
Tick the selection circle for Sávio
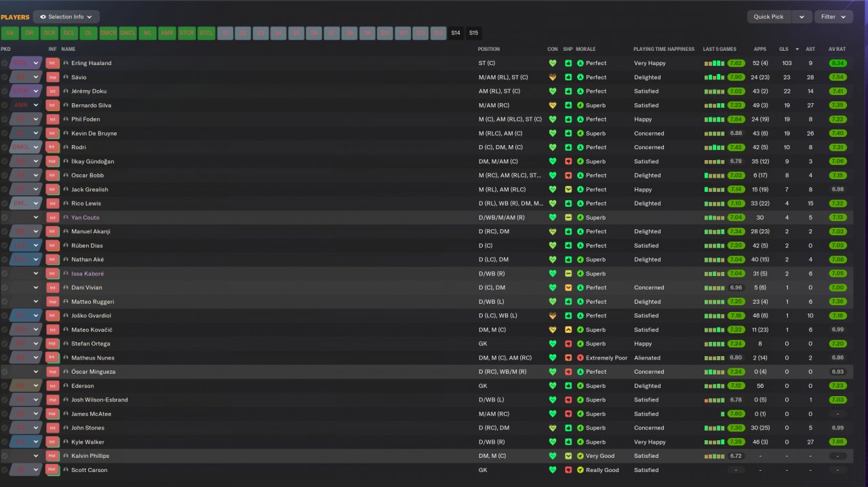(5, 77)
